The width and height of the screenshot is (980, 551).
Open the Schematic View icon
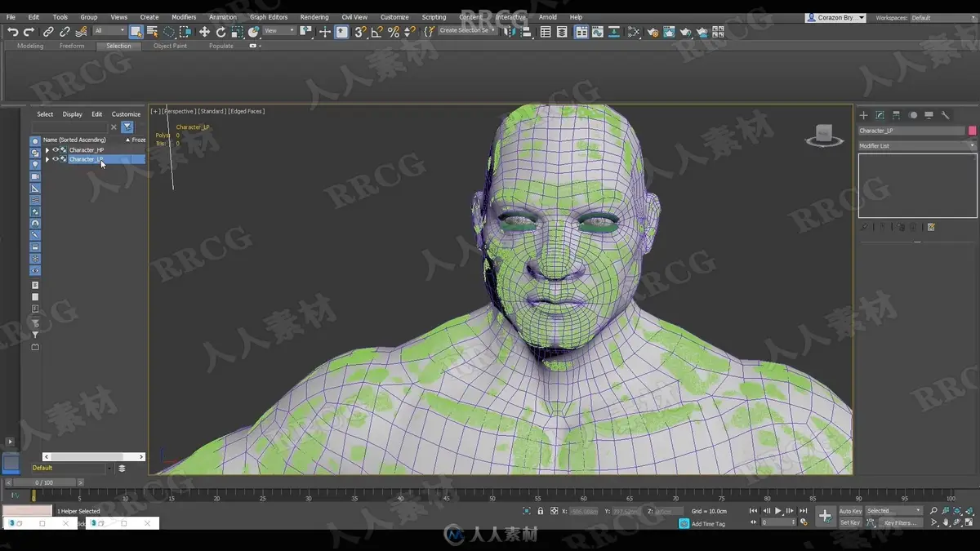tap(614, 32)
